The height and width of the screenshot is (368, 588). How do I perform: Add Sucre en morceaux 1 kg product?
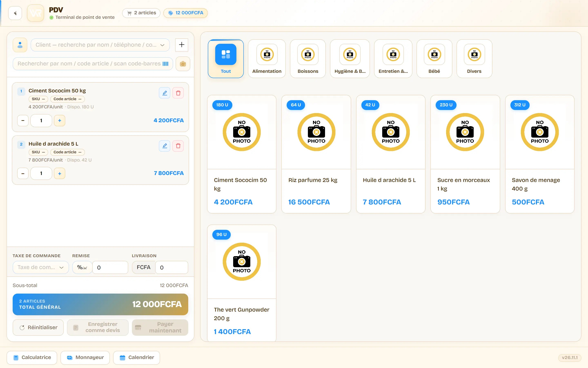[465, 154]
